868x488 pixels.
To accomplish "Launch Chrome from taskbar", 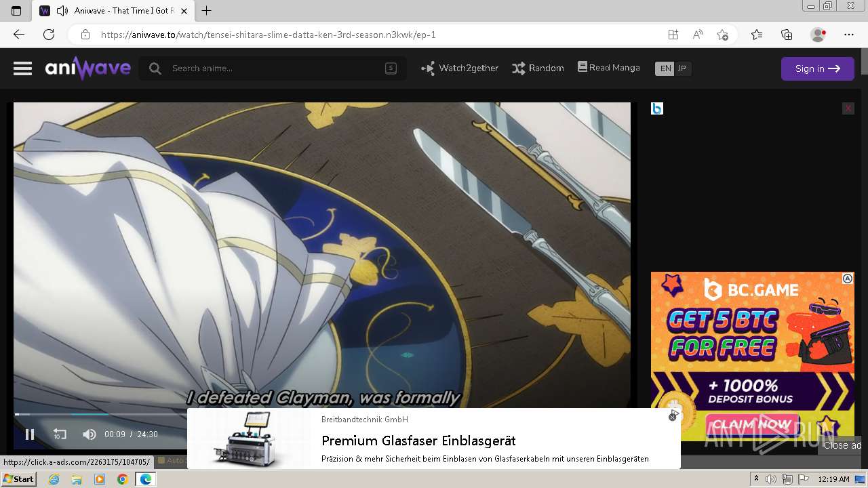I will pyautogui.click(x=122, y=479).
